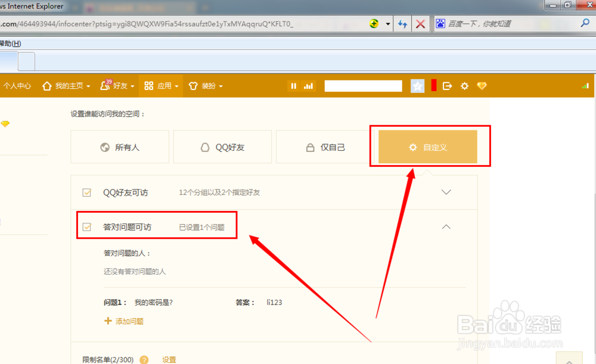
Task: Select the pause music playback icon
Action: point(294,86)
